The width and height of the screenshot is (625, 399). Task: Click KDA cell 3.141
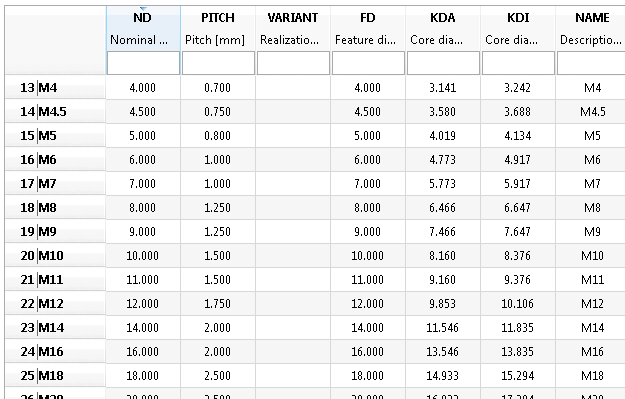443,88
